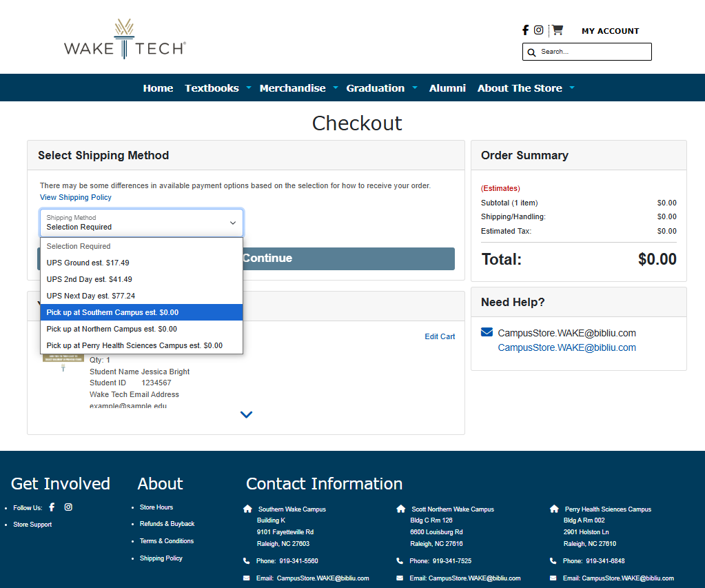Open the My Account link
705x588 pixels.
pyautogui.click(x=610, y=31)
